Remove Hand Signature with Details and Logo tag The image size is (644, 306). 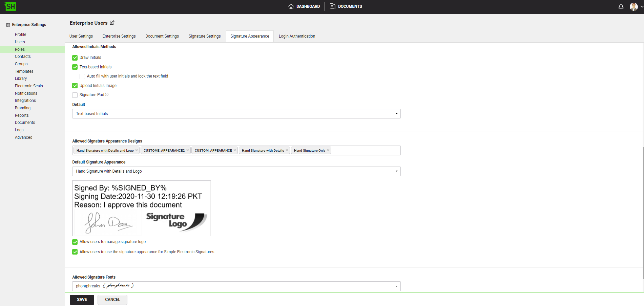click(137, 150)
